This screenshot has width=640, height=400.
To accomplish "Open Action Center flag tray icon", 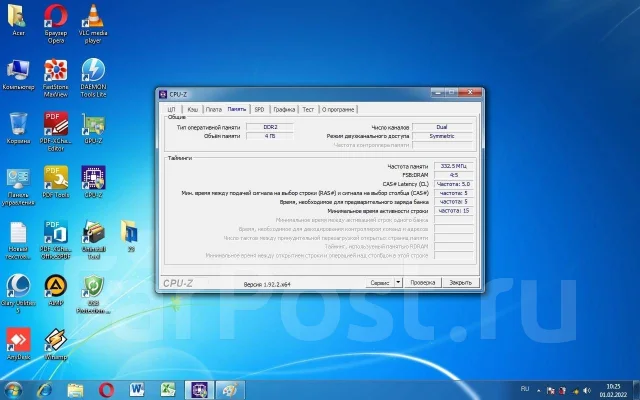I will 551,391.
